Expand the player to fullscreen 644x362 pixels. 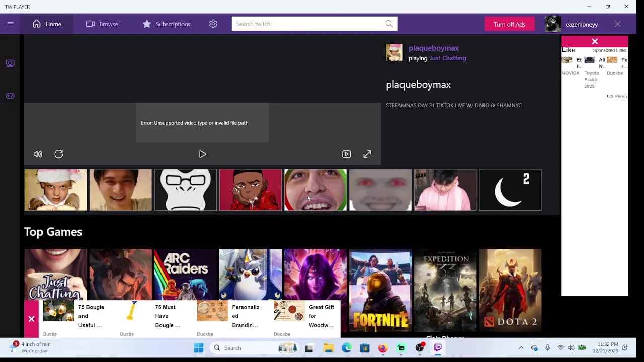click(x=367, y=154)
